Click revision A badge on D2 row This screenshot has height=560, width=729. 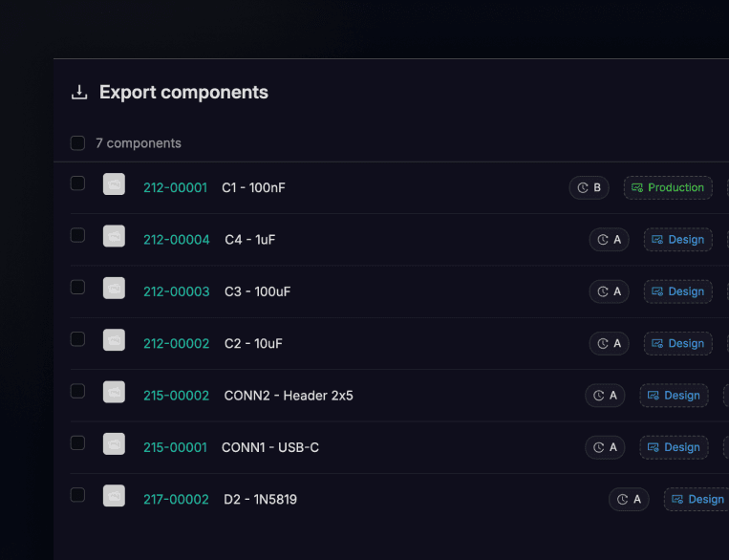coord(629,499)
